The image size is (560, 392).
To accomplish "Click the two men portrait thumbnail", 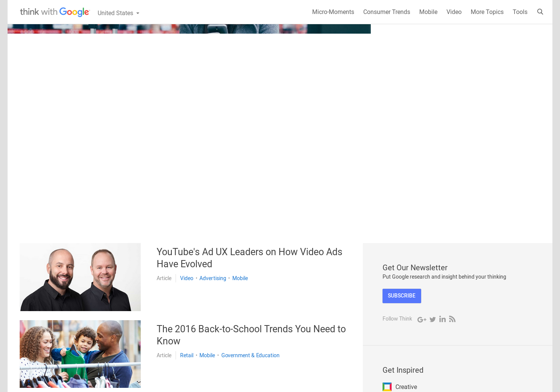I will pyautogui.click(x=80, y=277).
